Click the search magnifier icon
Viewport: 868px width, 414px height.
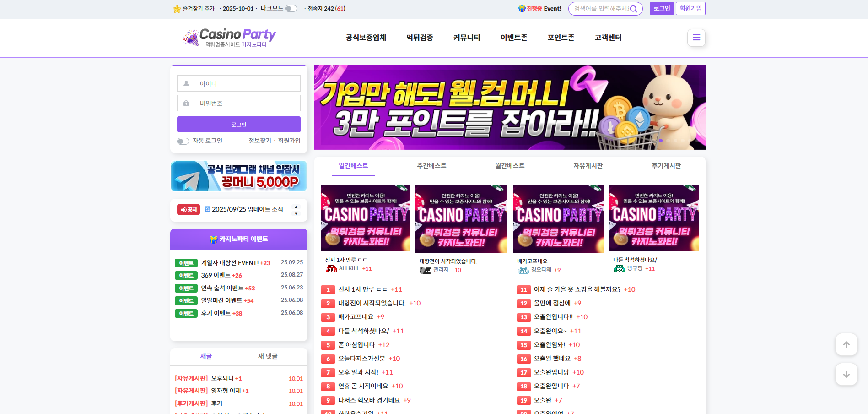point(633,9)
